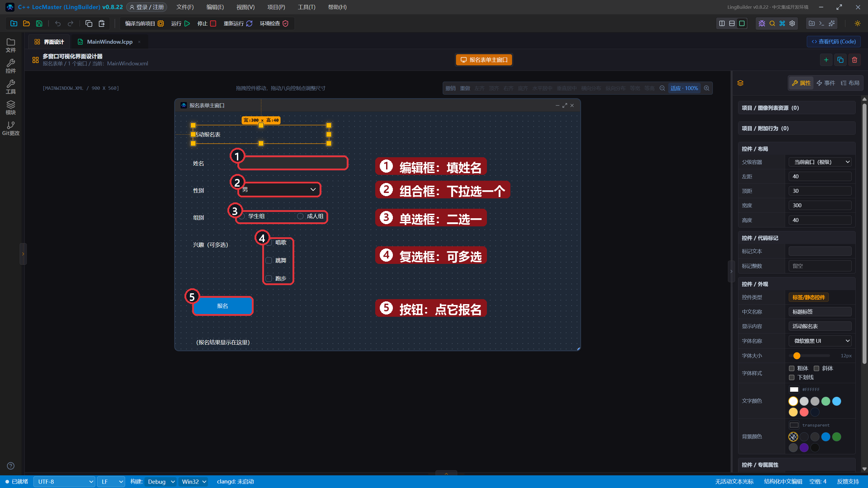Switch to the 事件 events tab

coord(826,83)
